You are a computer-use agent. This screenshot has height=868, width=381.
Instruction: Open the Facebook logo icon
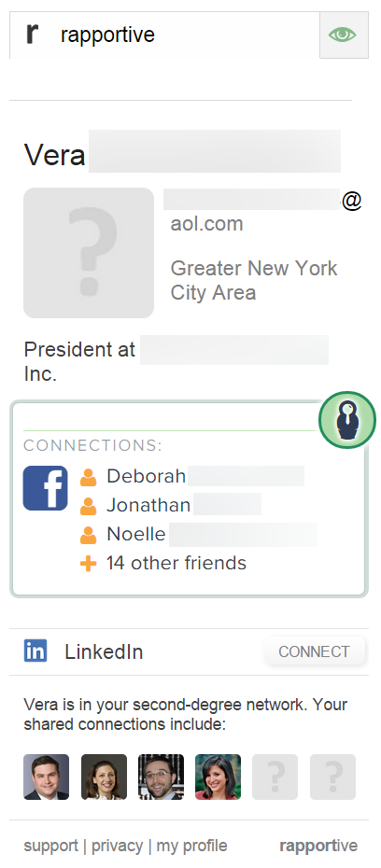click(x=46, y=488)
